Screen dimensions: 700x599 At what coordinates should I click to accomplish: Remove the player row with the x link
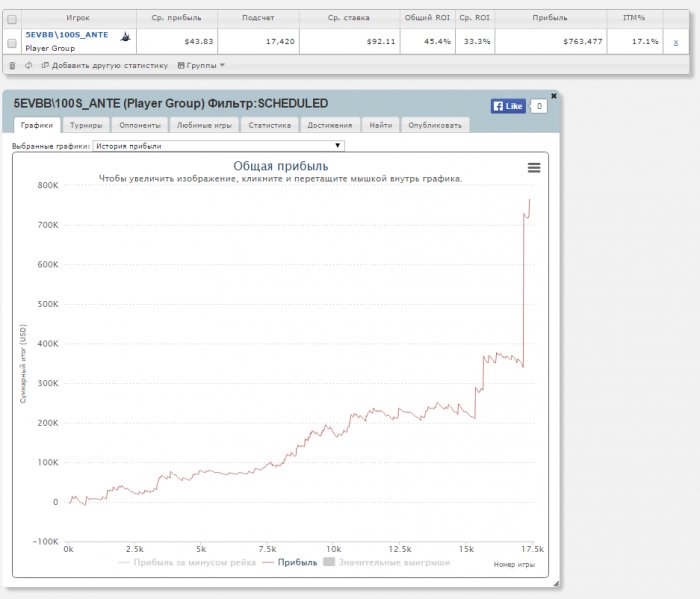pos(675,42)
